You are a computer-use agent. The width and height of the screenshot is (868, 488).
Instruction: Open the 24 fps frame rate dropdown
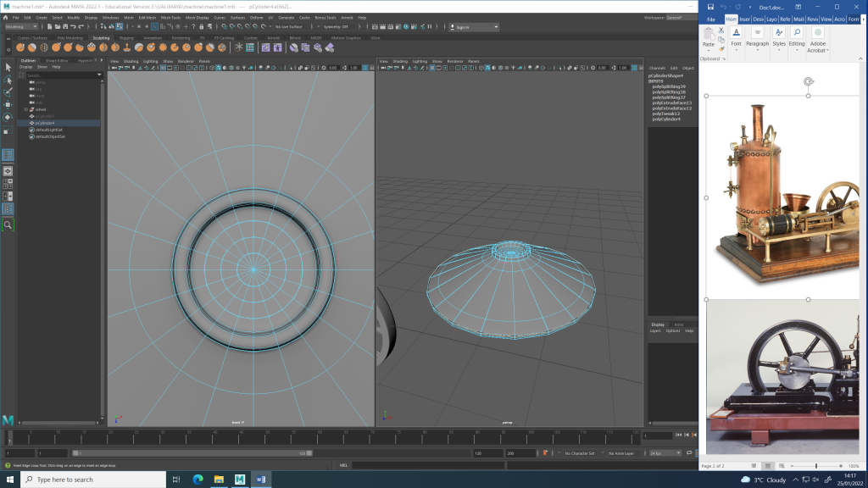click(x=665, y=453)
